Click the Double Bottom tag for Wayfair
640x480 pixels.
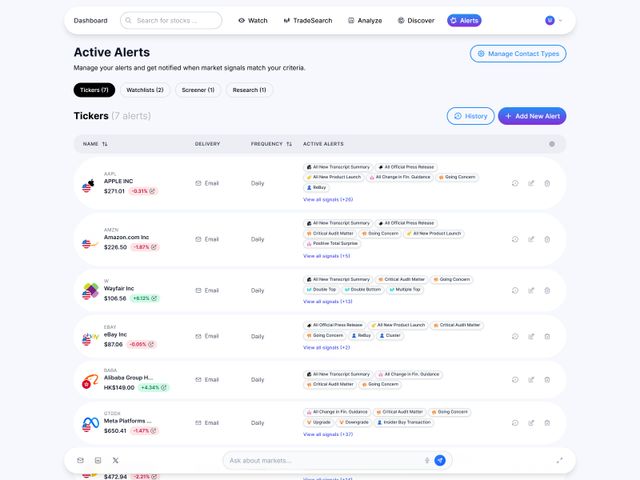[362, 289]
